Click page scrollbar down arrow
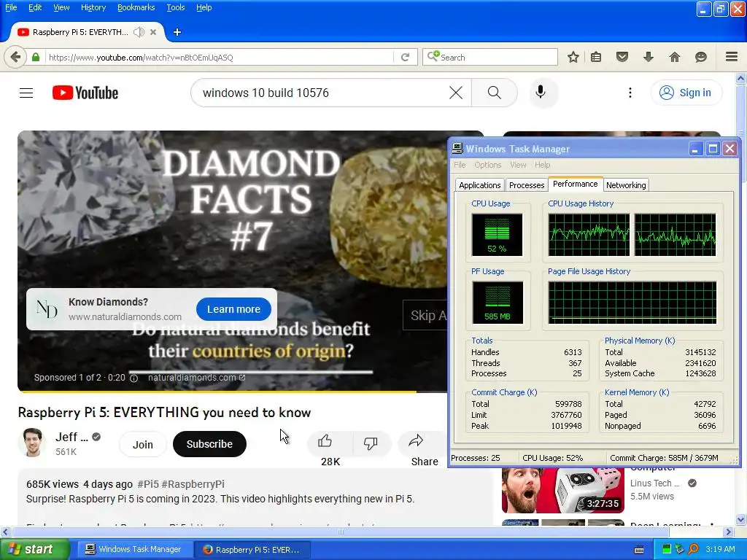Viewport: 747px width, 560px height. (741, 519)
